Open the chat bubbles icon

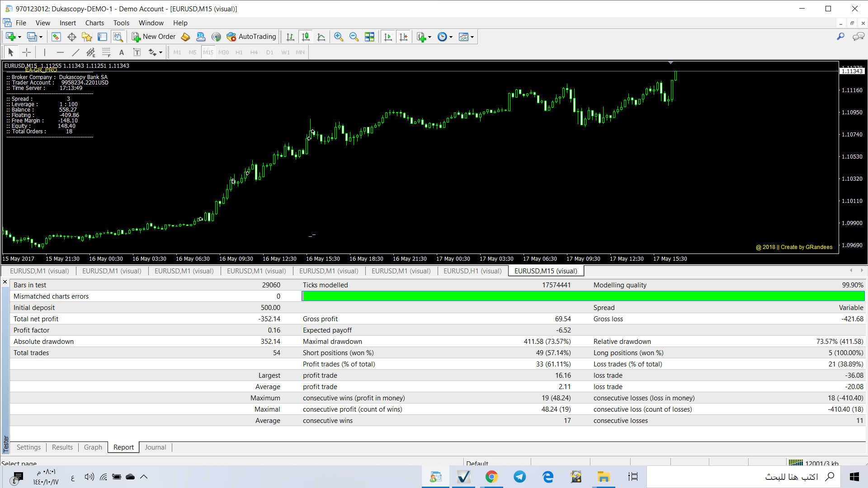[858, 37]
